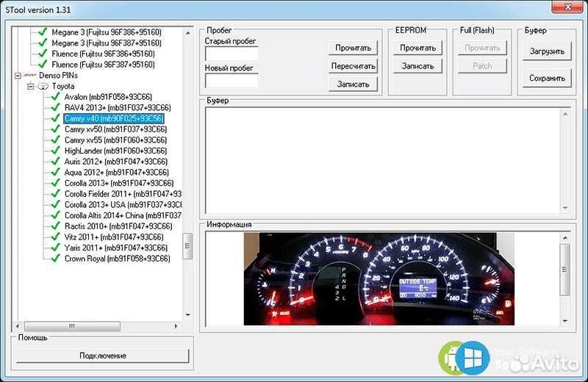Click the check icon for Camry v40

pos(56,118)
